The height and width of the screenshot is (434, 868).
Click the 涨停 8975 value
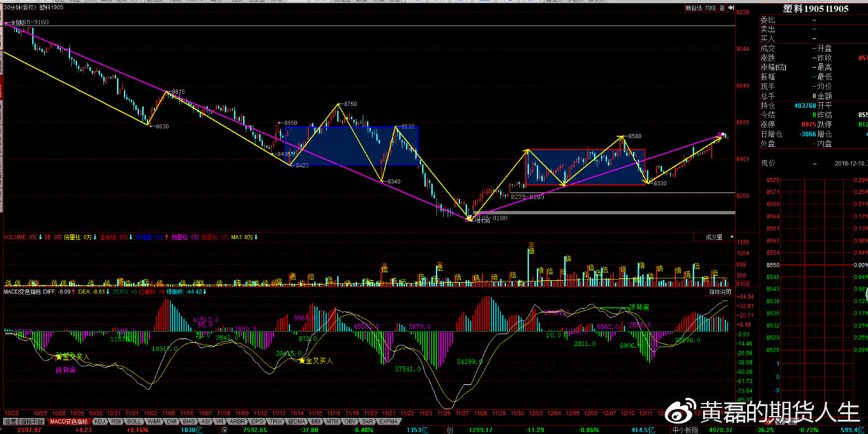click(808, 125)
